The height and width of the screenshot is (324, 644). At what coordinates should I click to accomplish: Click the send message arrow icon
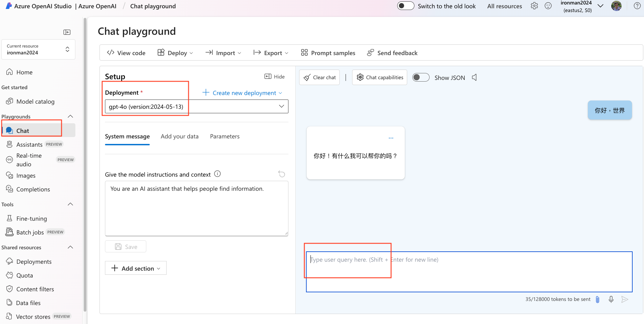click(625, 299)
